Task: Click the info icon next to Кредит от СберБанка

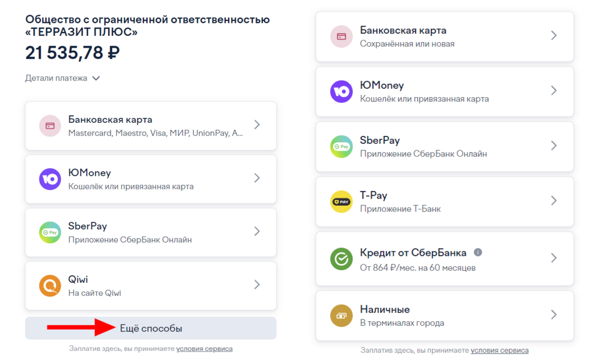Action: point(478,252)
